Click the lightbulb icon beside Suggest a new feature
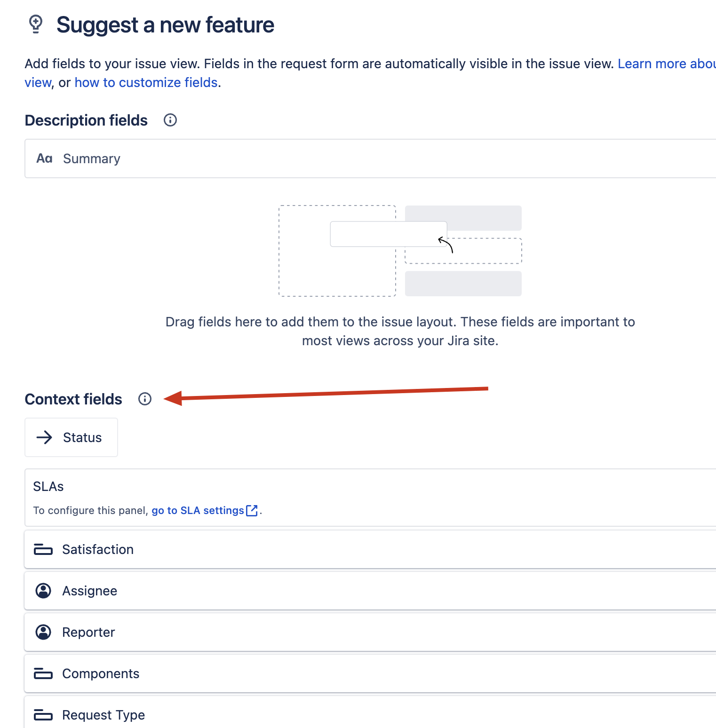This screenshot has width=716, height=728. (x=36, y=25)
